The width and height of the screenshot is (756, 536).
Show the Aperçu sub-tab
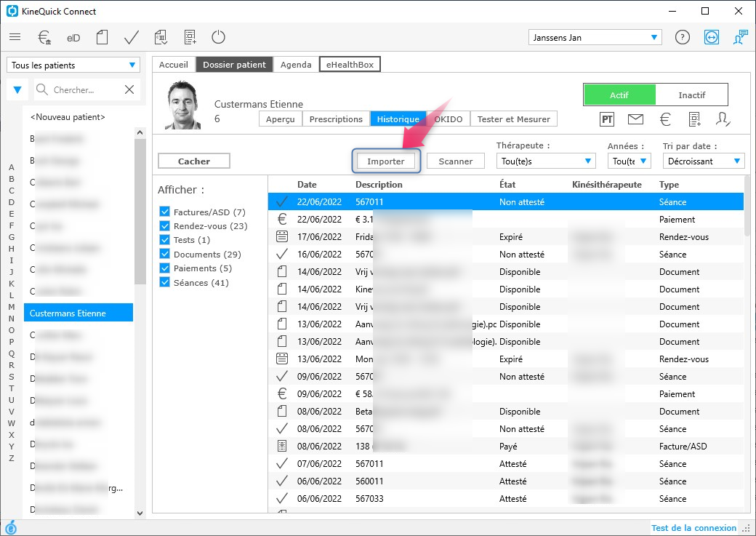tap(280, 119)
